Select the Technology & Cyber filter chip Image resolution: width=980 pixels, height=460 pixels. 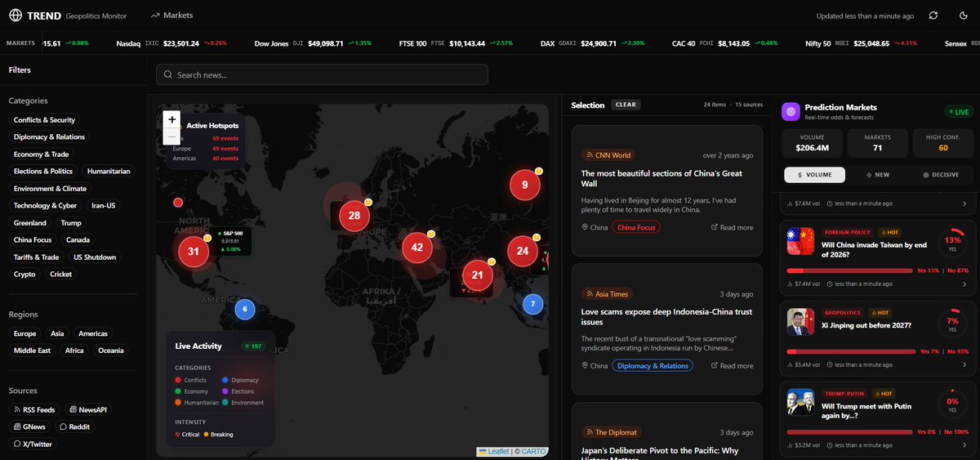[45, 206]
